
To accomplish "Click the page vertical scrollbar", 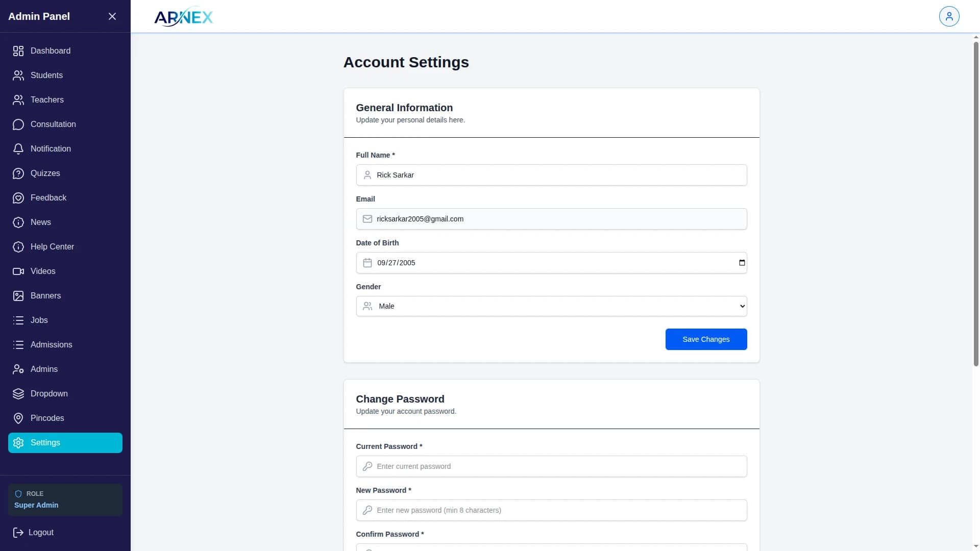I will tap(976, 204).
